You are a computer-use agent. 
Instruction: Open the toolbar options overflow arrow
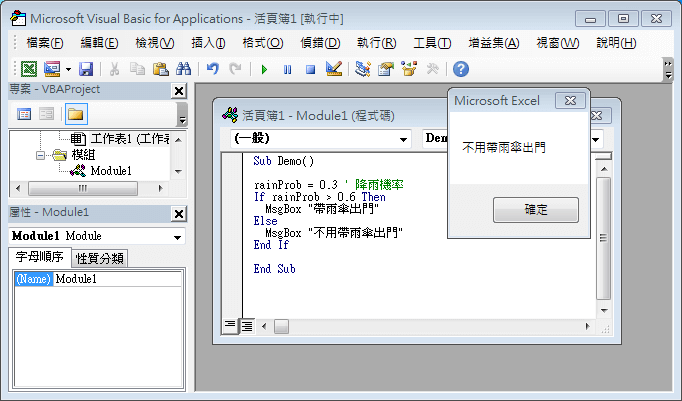(x=669, y=70)
